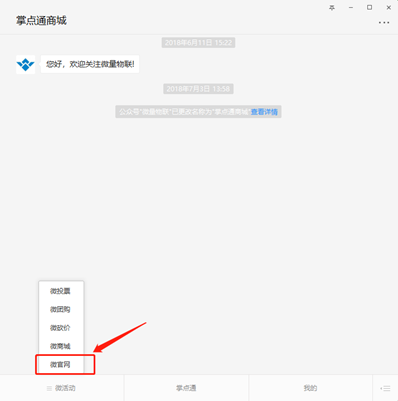Open the three-dots more options menu

click(x=384, y=23)
